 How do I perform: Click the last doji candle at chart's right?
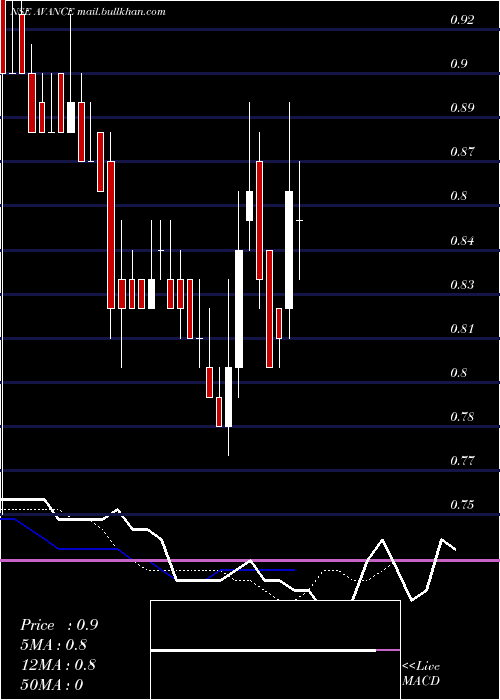[299, 221]
